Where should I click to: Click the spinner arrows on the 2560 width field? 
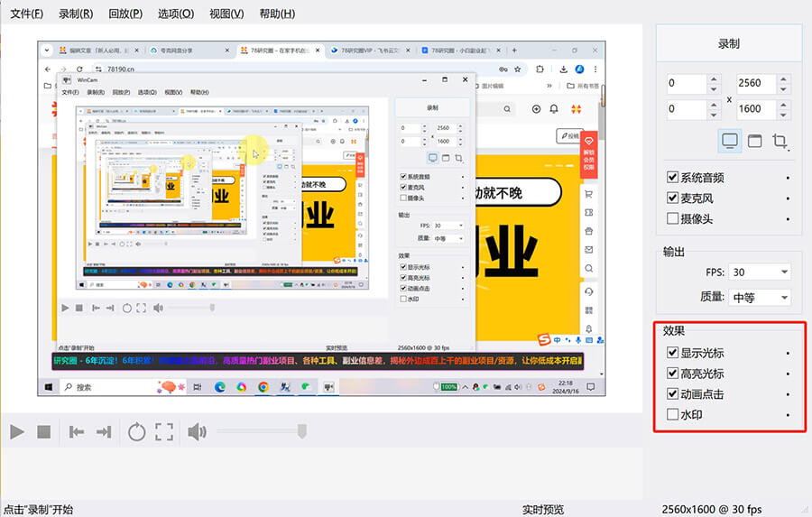(783, 83)
